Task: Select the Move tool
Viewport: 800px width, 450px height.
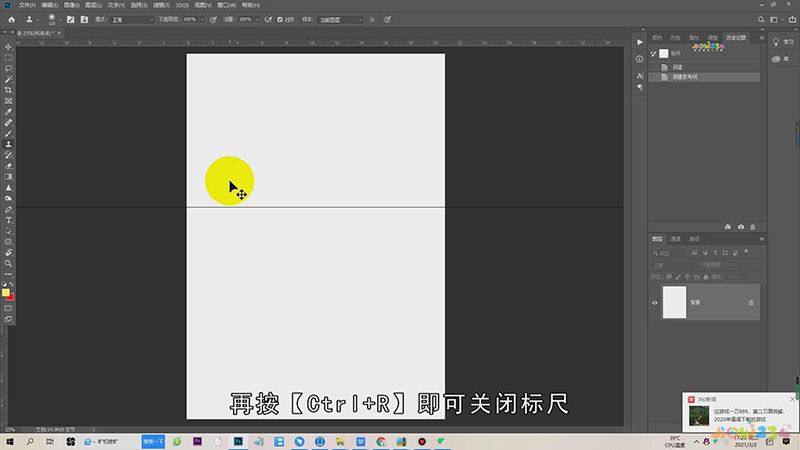Action: [8, 47]
